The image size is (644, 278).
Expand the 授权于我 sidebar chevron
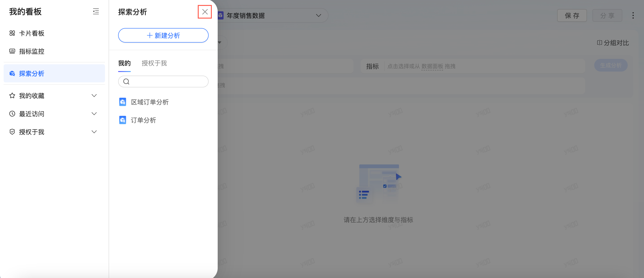coord(94,132)
